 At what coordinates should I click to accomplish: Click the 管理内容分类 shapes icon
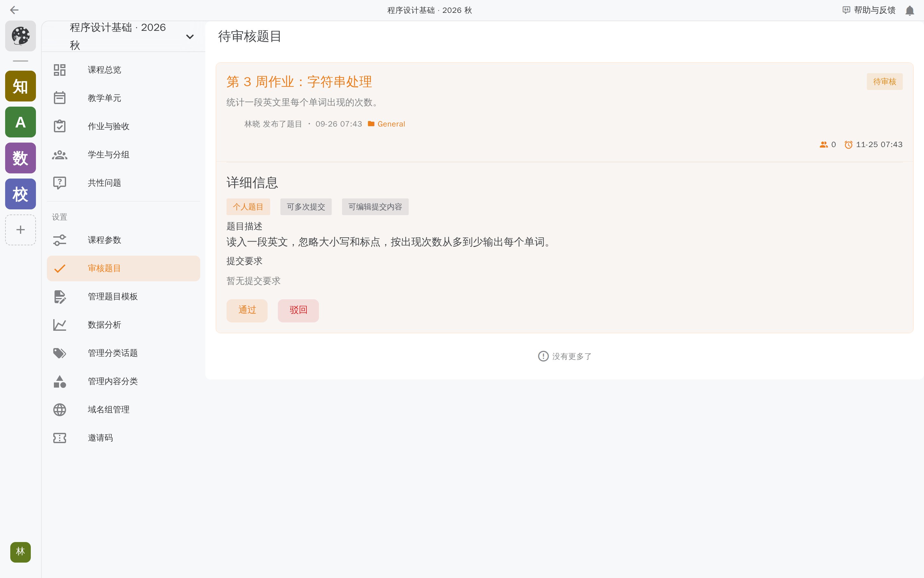click(60, 381)
